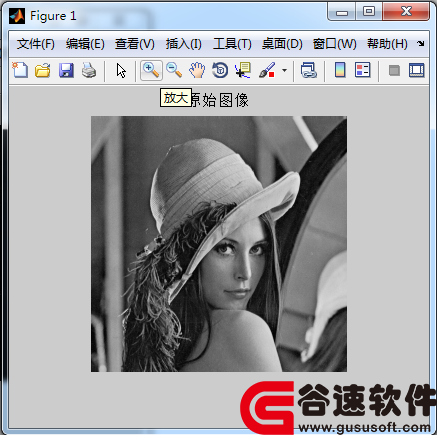Open the 帮助(H) menu
This screenshot has height=435, width=437.
tap(387, 44)
